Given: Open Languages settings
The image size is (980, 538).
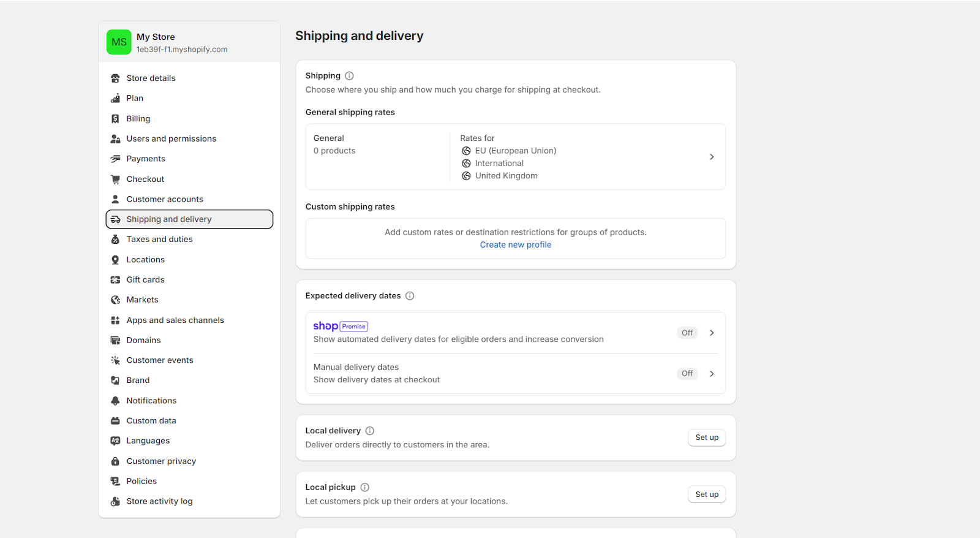Looking at the screenshot, I should click(189, 441).
